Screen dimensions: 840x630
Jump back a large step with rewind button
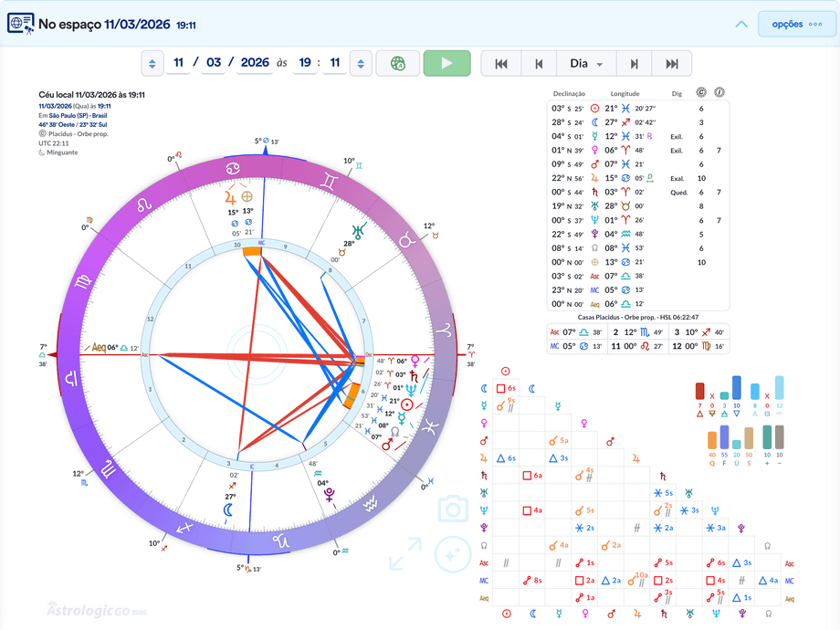501,64
